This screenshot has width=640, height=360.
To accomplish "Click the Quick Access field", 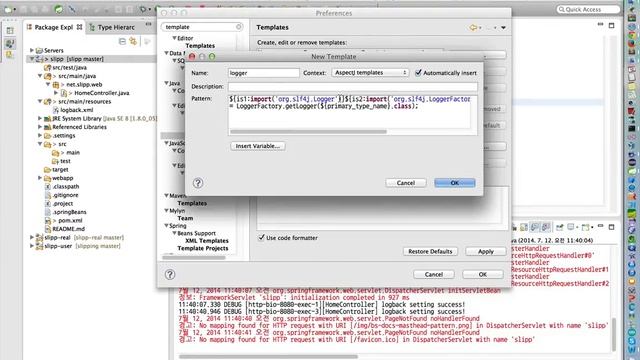I will pyautogui.click(x=588, y=9).
